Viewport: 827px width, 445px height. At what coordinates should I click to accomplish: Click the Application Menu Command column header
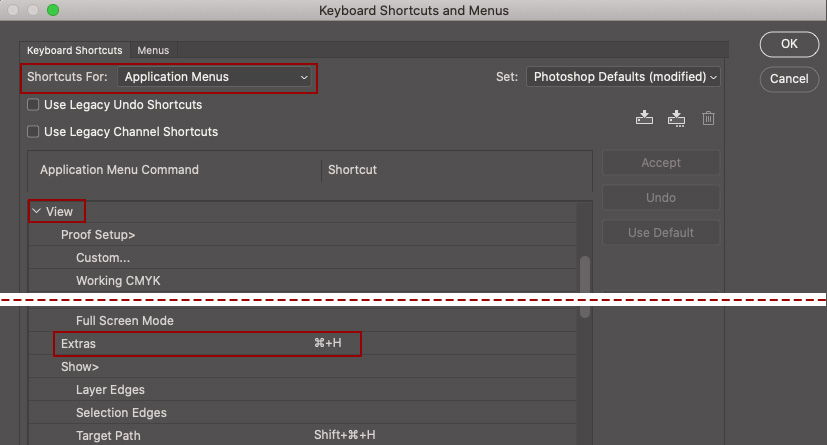point(119,170)
